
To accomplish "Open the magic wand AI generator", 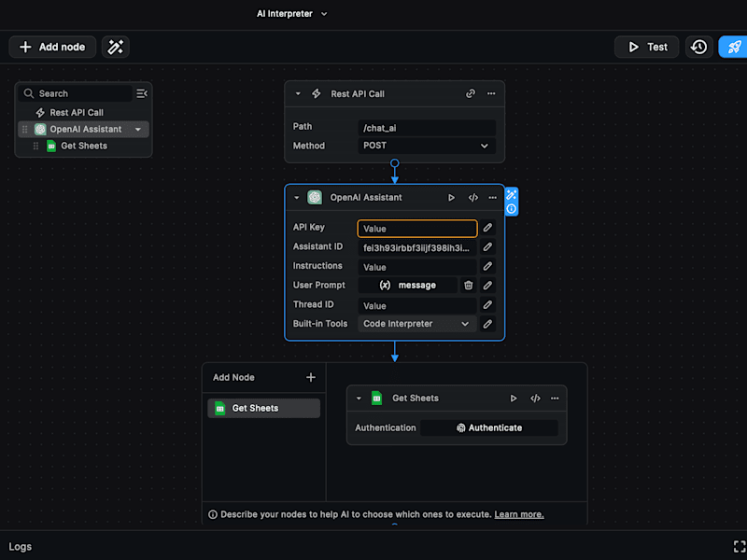I will (x=115, y=47).
